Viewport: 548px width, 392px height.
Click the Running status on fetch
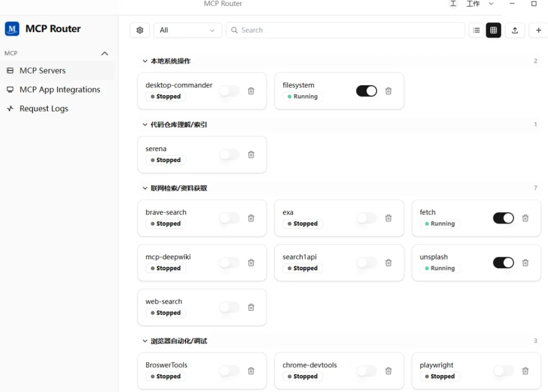pyautogui.click(x=439, y=224)
